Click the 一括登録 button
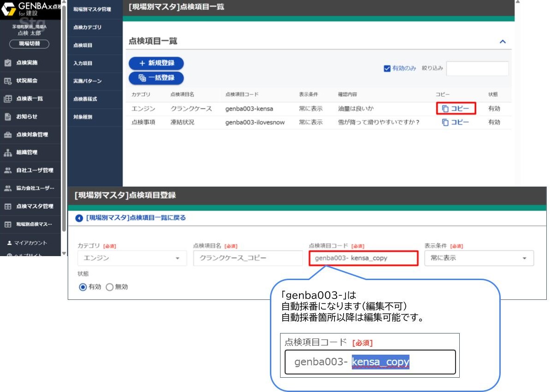Viewport: 550px width, 392px height. pyautogui.click(x=156, y=78)
